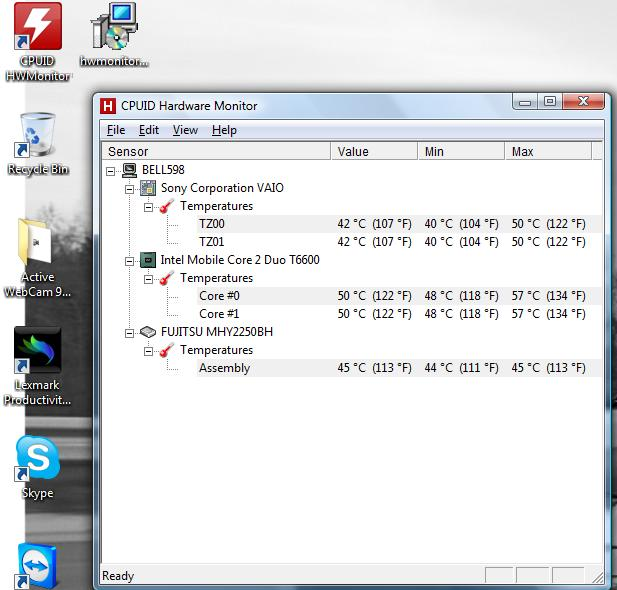Screen dimensions: 617x590
Task: Select the BELL598 tree label
Action: coord(163,170)
